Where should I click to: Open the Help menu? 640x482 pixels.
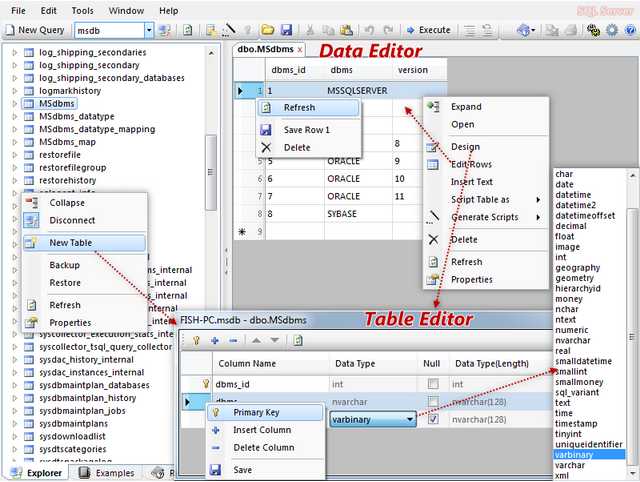pyautogui.click(x=169, y=11)
